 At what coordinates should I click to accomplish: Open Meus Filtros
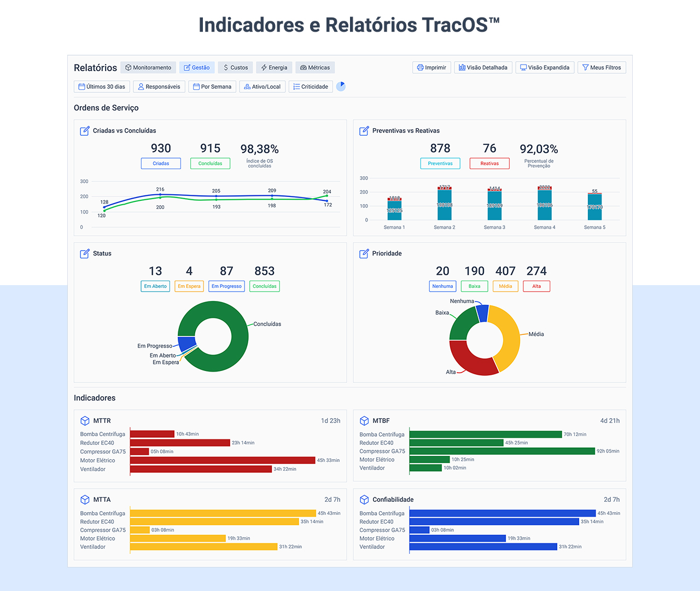[602, 67]
